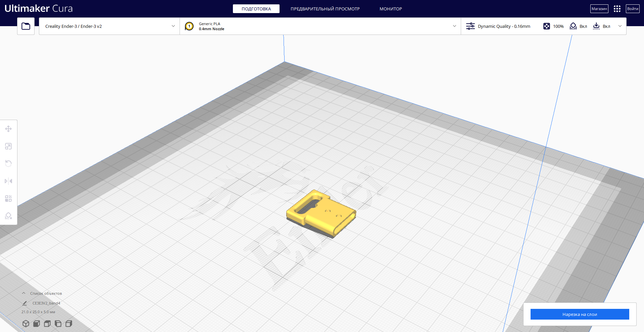Click the support enabled icon
The width and height of the screenshot is (644, 332).
click(573, 26)
